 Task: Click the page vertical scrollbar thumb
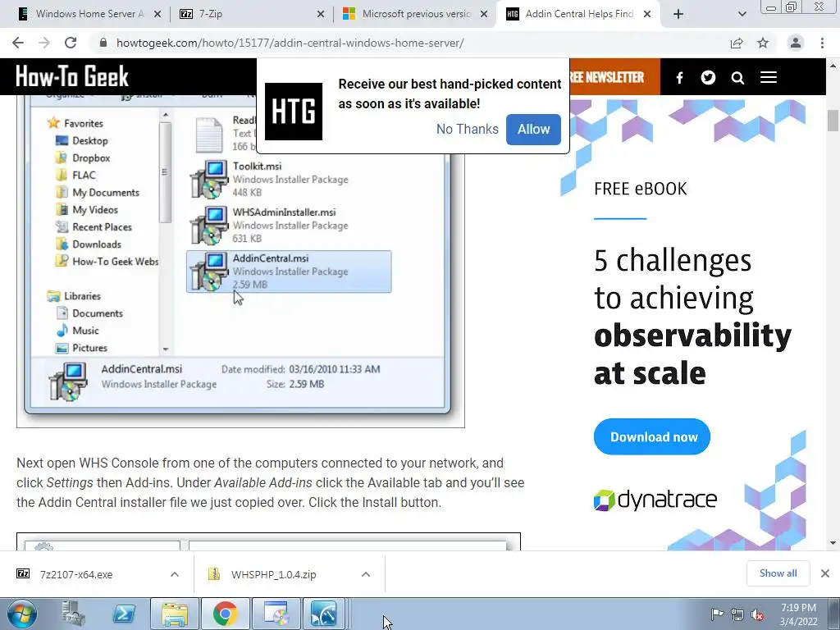833,120
